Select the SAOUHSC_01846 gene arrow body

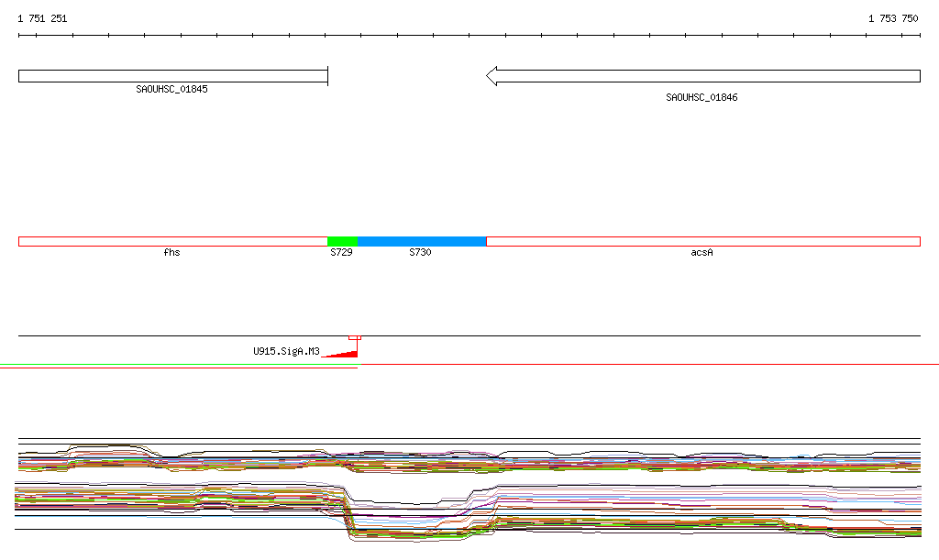click(706, 76)
